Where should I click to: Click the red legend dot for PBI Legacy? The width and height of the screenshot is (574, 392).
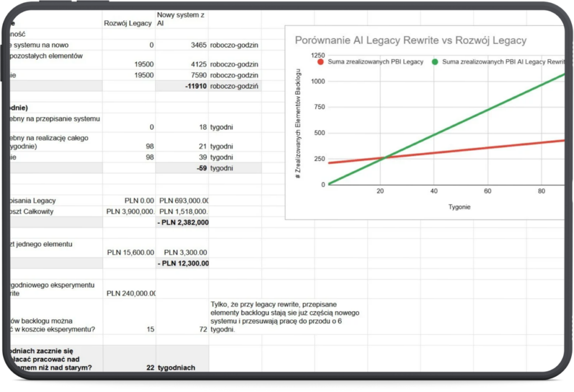tap(321, 62)
